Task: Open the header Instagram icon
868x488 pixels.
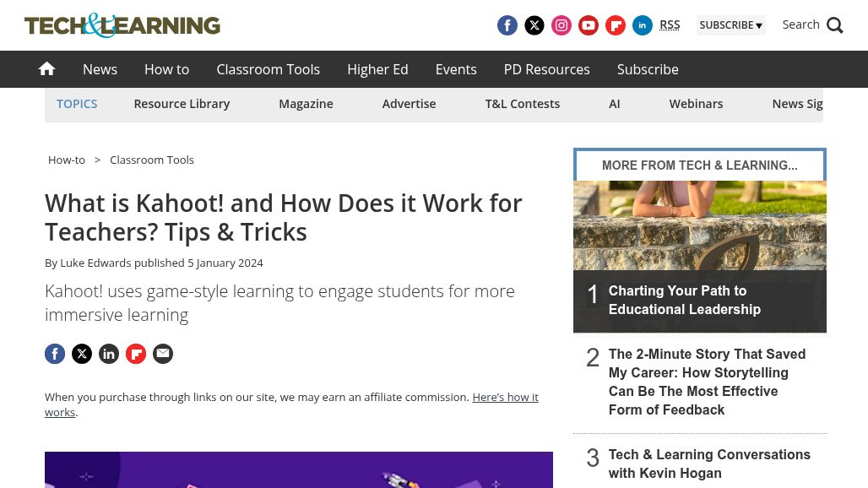Action: [x=561, y=25]
